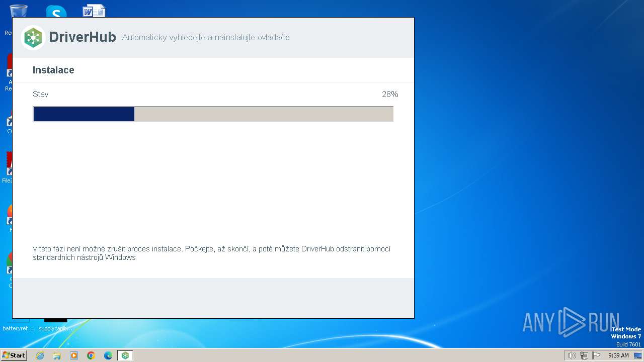Launch Google Chrome from taskbar

click(x=91, y=355)
